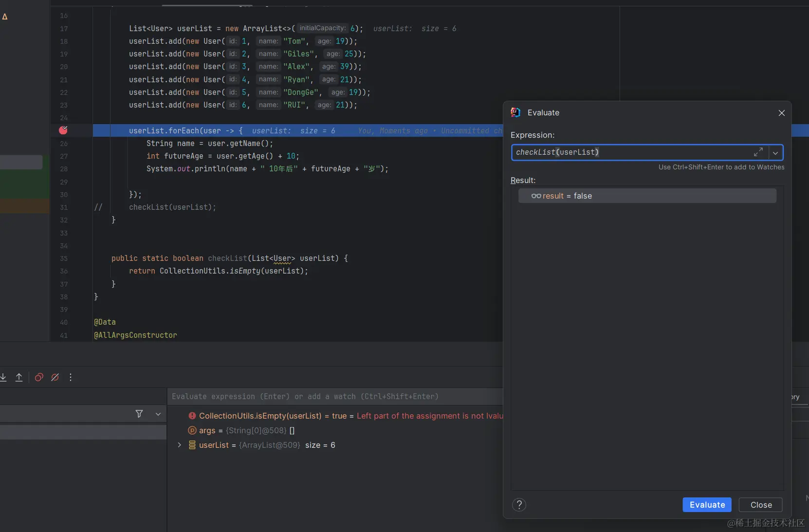809x532 pixels.
Task: Click the "Ryan" string literal
Action: [296, 80]
